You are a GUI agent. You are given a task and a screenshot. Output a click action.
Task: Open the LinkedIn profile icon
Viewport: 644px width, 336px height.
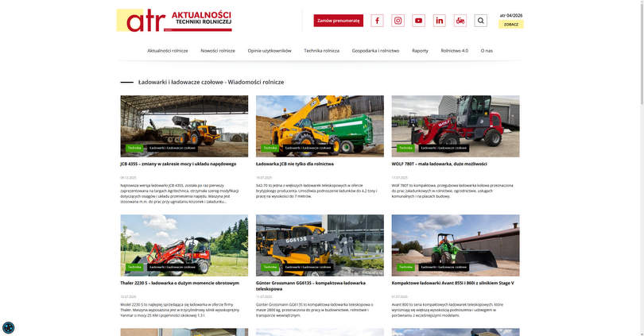click(439, 21)
